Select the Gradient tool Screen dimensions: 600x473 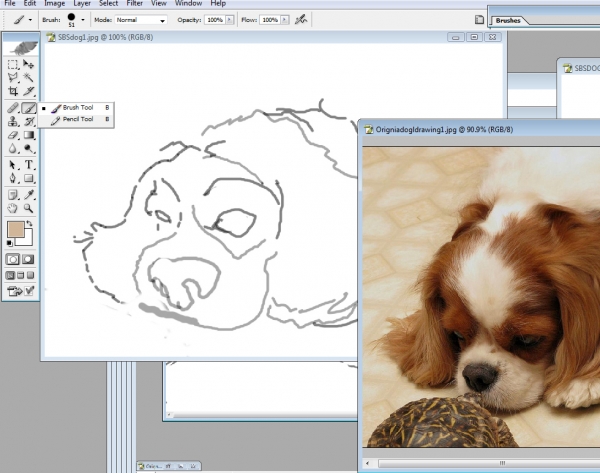click(28, 135)
